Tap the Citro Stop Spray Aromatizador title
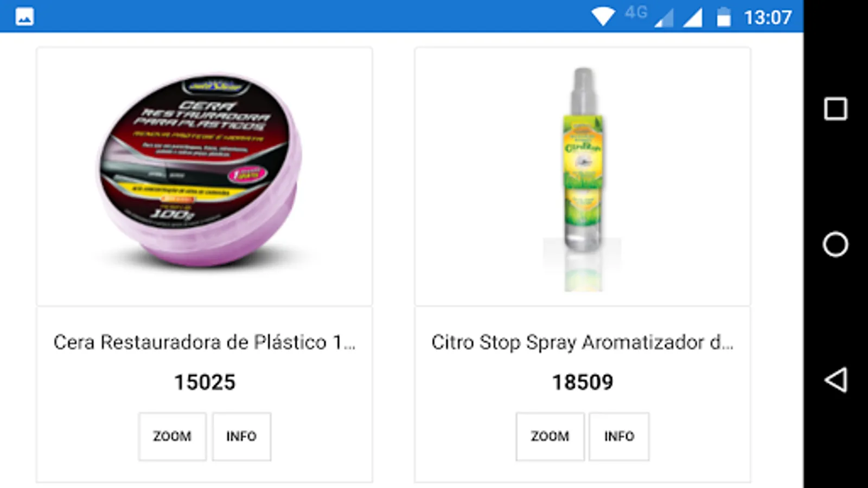Screen dimensions: 868x488 [583, 343]
